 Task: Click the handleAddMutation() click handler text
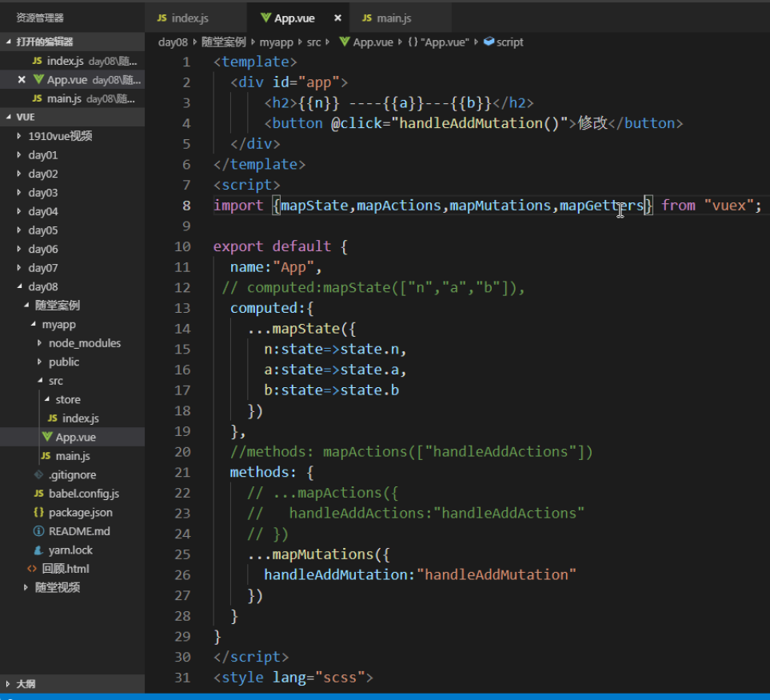point(479,123)
